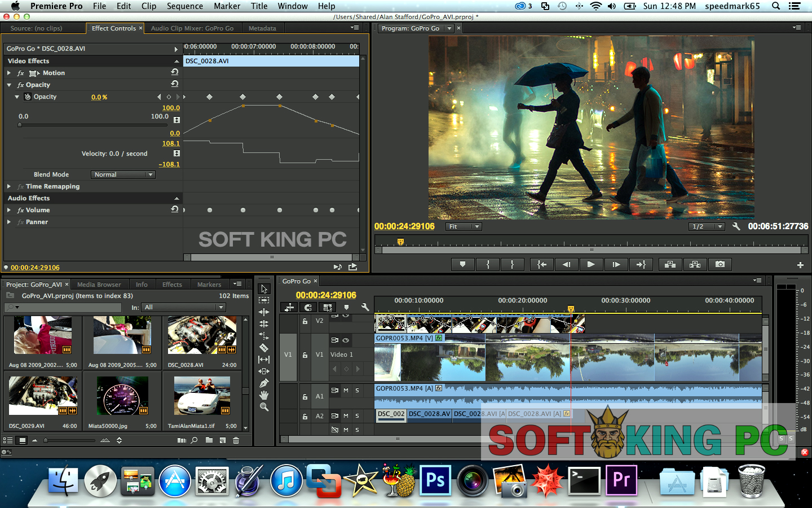The width and height of the screenshot is (812, 508).
Task: Reset the Motion effect
Action: tap(175, 72)
